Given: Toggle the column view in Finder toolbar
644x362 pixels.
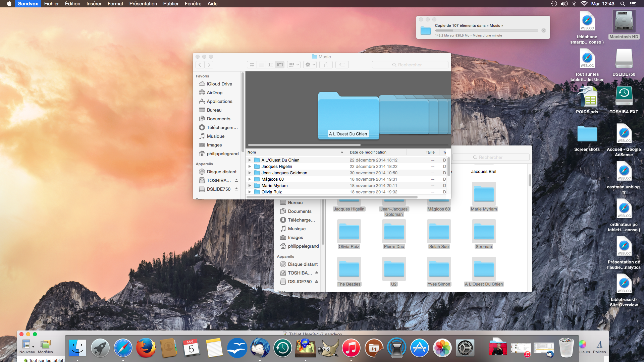Looking at the screenshot, I should [x=270, y=65].
